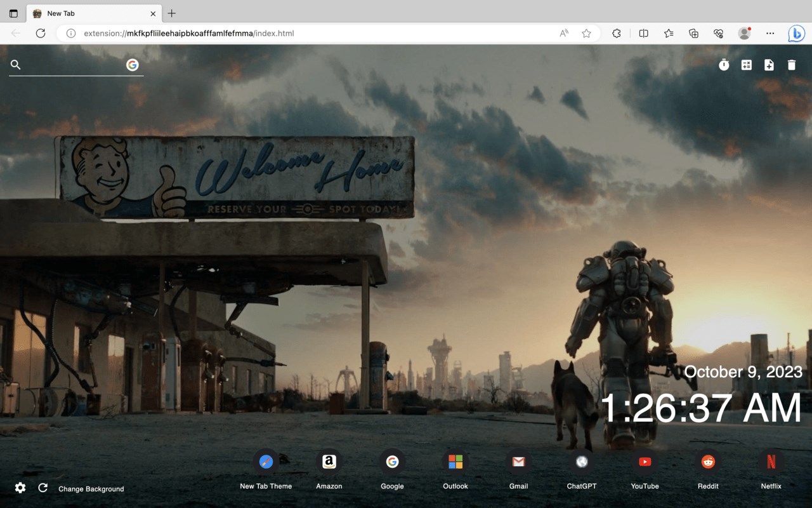Image resolution: width=812 pixels, height=508 pixels.
Task: Click the refresh background icon
Action: click(43, 488)
